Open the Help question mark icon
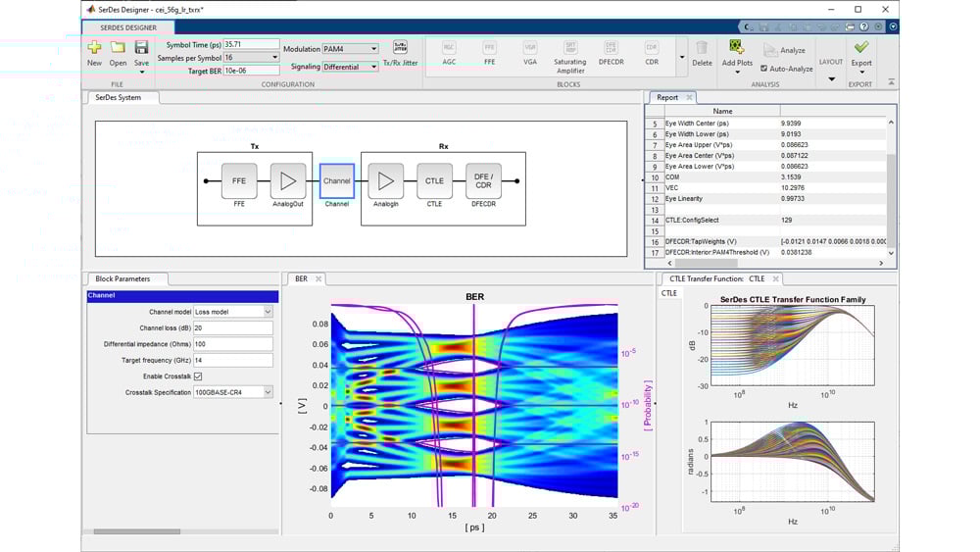The width and height of the screenshot is (980, 552). tap(863, 26)
